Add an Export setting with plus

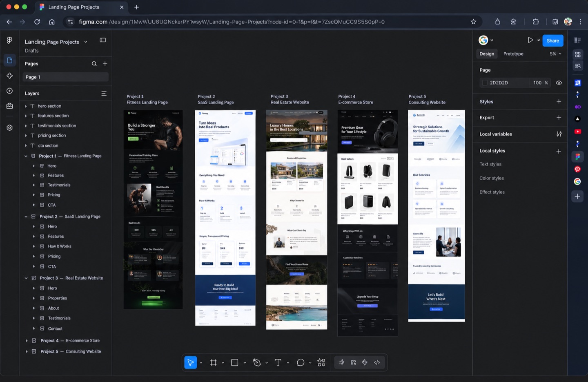click(559, 117)
